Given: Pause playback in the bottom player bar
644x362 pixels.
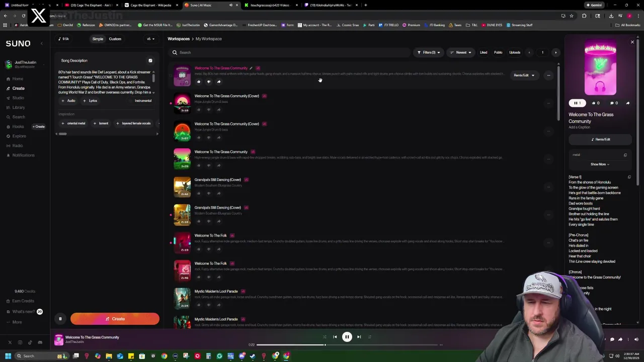Looking at the screenshot, I should [x=347, y=337].
